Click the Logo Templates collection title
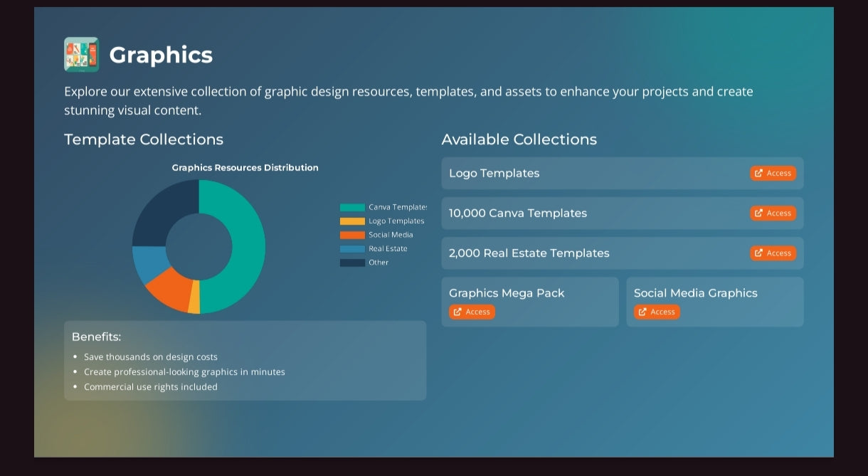 tap(494, 173)
